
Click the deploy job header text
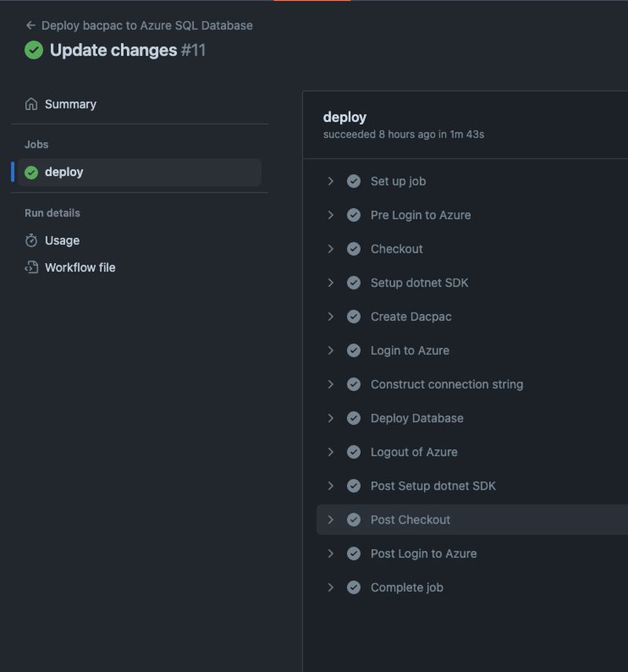[345, 116]
